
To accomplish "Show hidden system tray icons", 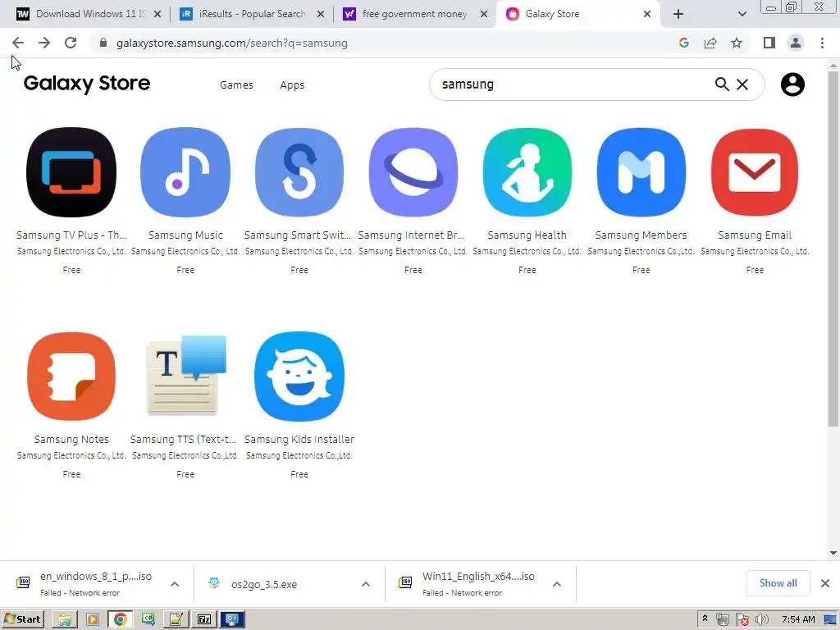I will pyautogui.click(x=705, y=619).
